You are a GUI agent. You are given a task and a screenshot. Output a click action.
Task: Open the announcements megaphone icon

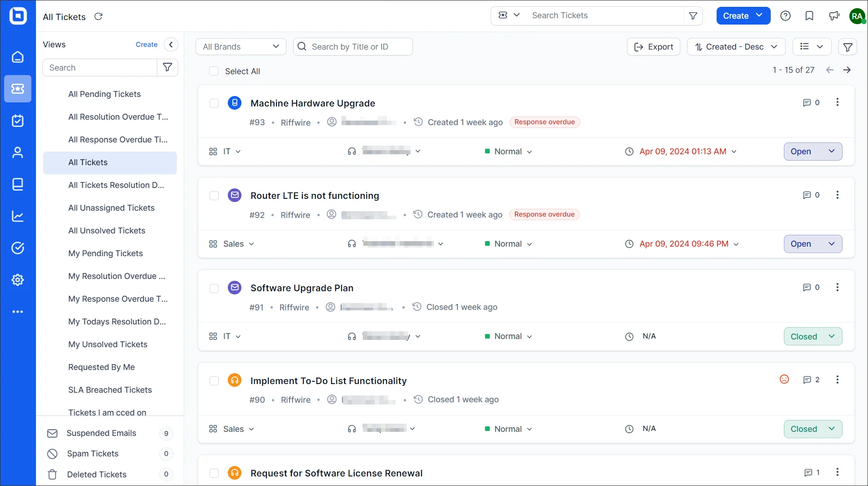[834, 15]
